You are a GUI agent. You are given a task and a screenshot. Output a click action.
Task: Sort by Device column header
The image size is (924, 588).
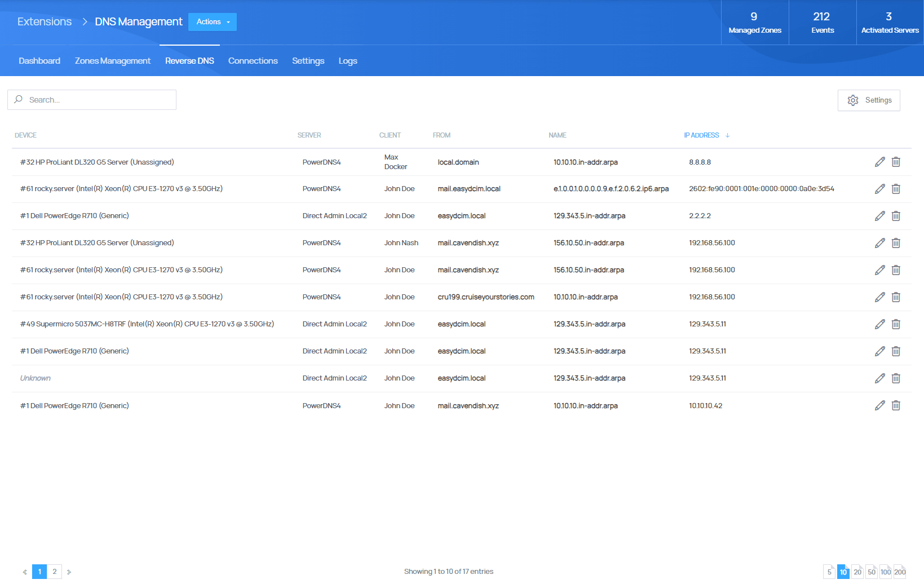click(x=25, y=135)
